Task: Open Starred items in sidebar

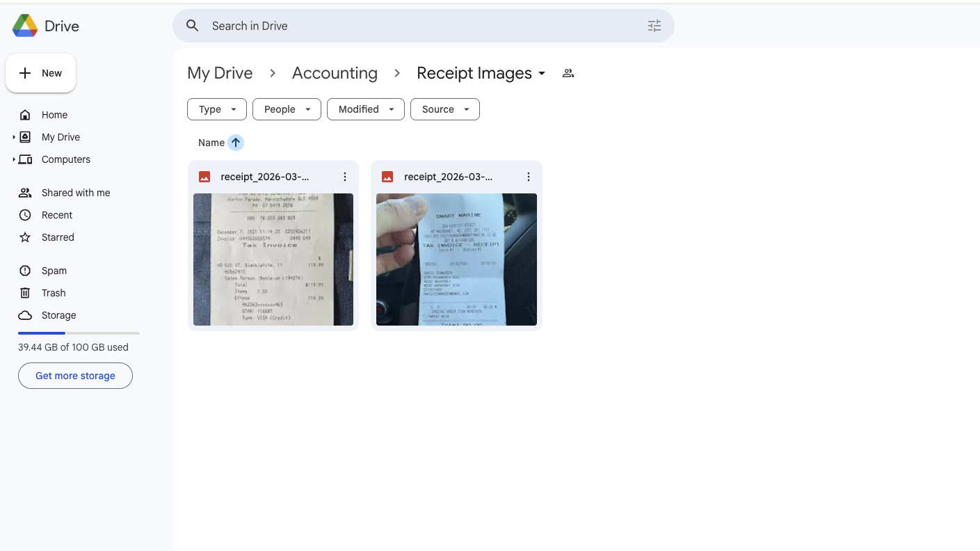Action: 58,237
